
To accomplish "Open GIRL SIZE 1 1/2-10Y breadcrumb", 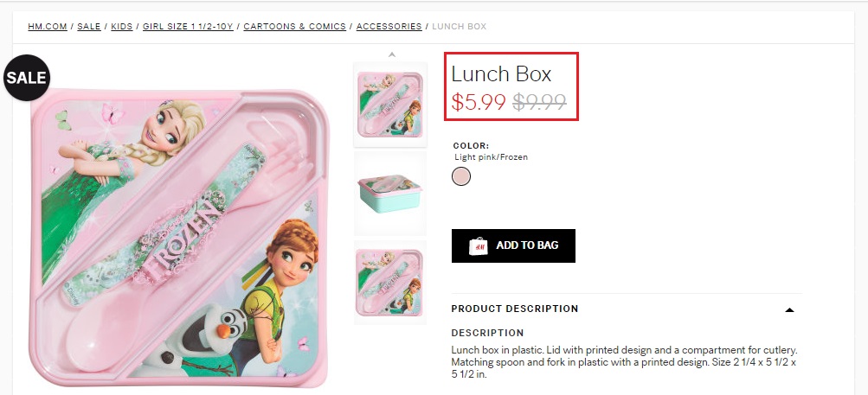I will point(188,27).
